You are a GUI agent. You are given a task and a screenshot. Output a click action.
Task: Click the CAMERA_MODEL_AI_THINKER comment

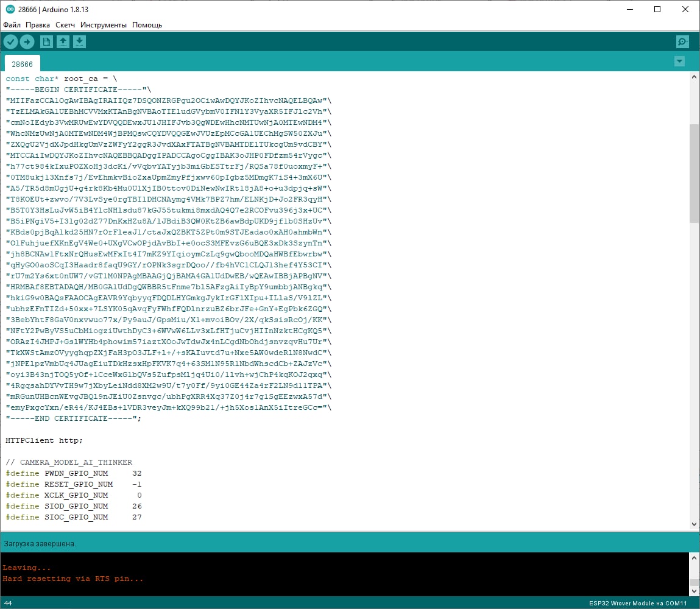(69, 462)
